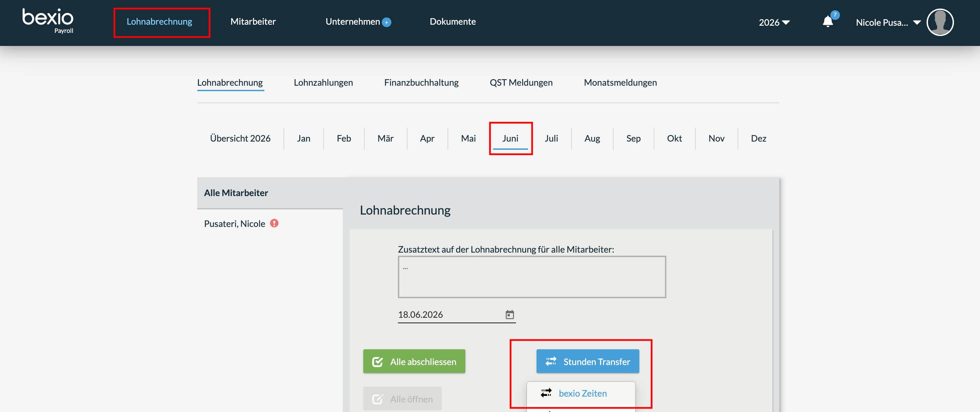Click the bexio Payroll logo

click(x=48, y=21)
